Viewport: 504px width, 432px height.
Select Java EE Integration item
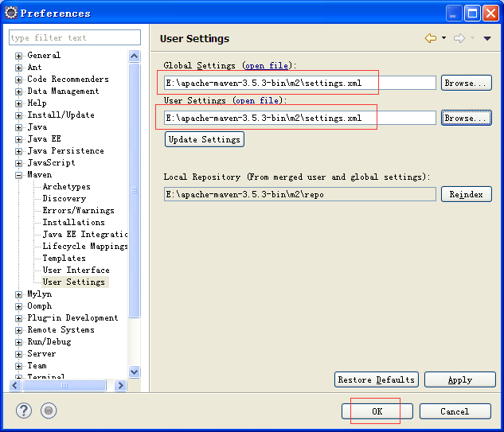(85, 234)
